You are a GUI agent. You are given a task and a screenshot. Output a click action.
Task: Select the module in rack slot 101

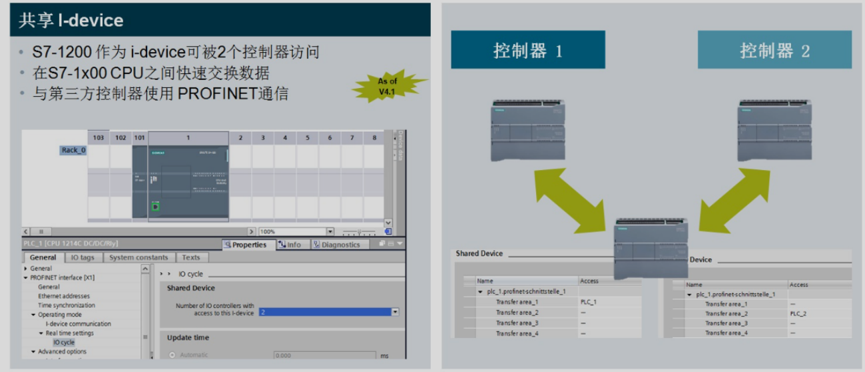(140, 182)
